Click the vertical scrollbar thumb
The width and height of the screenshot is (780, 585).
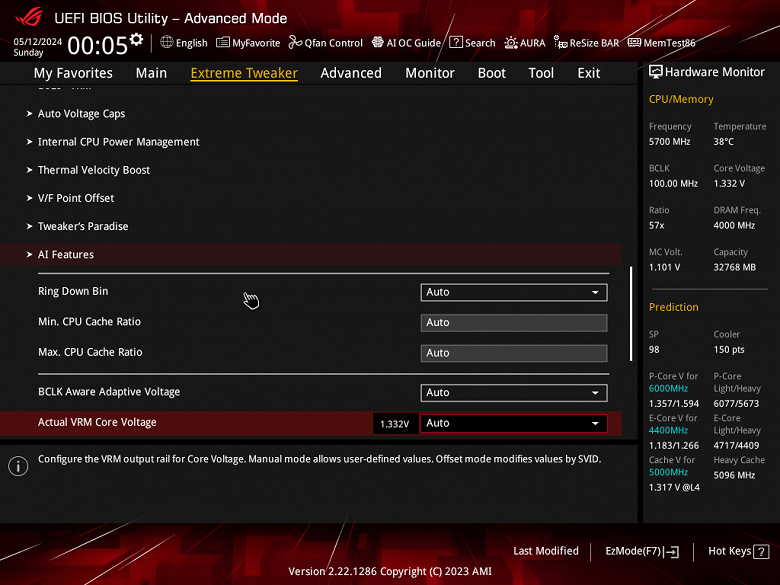point(631,313)
